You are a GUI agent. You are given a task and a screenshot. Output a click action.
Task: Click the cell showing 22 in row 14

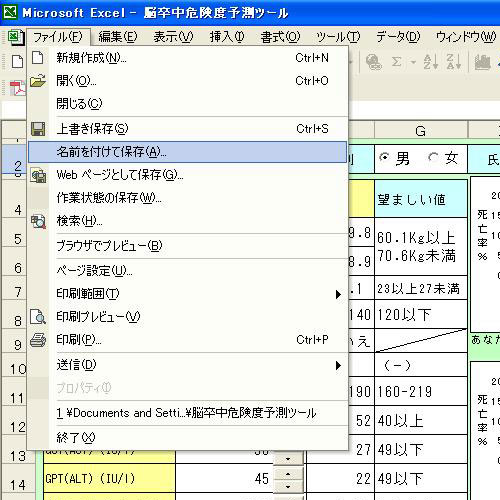point(340,478)
